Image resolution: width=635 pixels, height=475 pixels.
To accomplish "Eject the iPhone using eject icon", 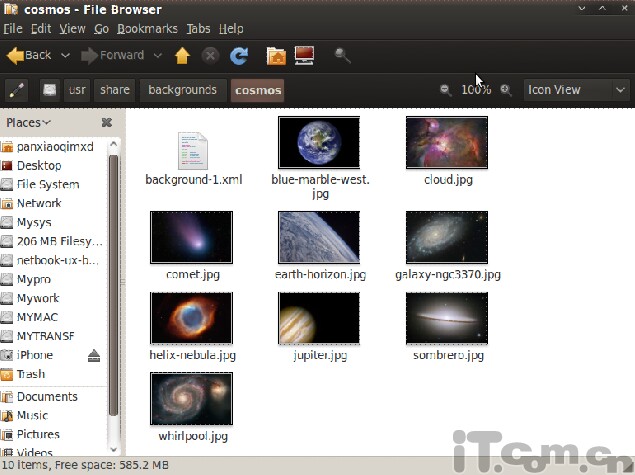I will point(94,356).
